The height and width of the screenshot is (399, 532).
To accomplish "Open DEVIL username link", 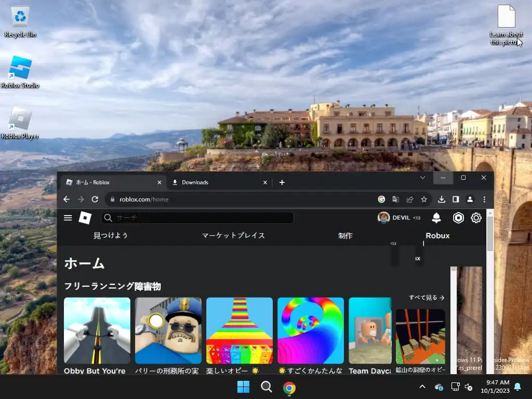I will point(401,218).
